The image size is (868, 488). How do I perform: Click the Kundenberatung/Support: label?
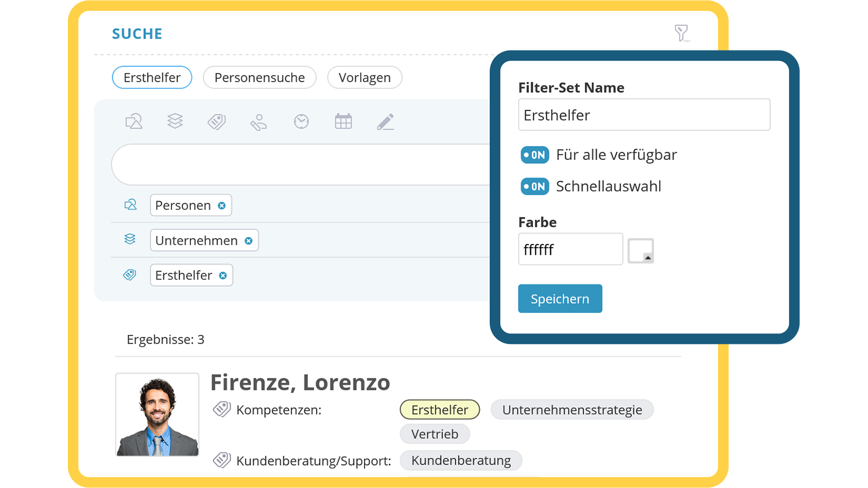coord(314,461)
